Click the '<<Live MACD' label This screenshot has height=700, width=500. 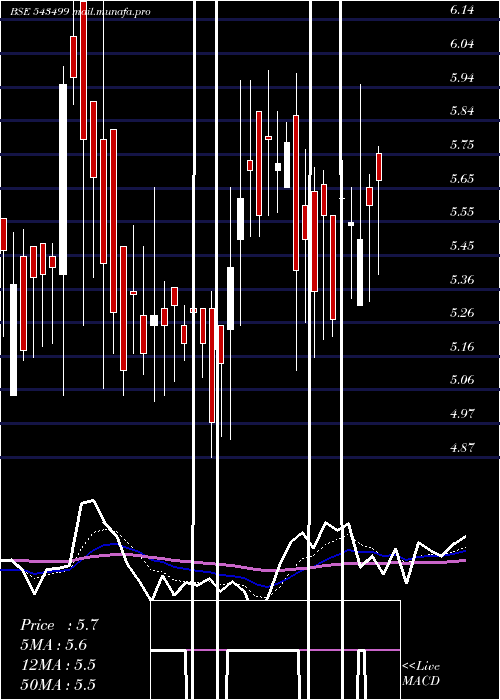tap(421, 673)
